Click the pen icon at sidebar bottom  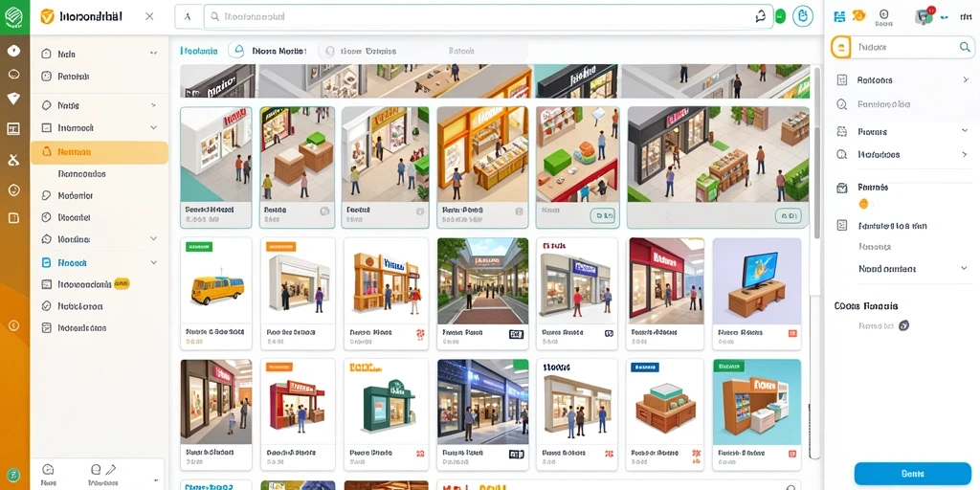pyautogui.click(x=111, y=469)
